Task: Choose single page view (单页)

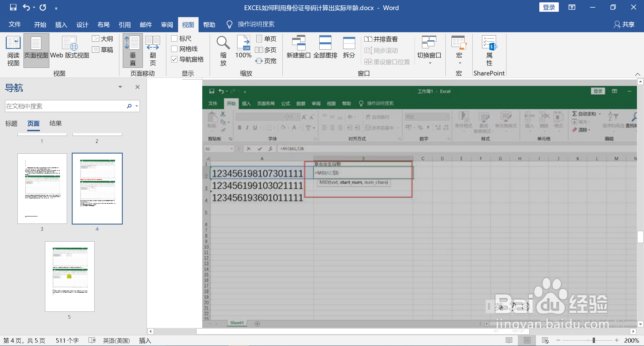Action: pyautogui.click(x=266, y=39)
